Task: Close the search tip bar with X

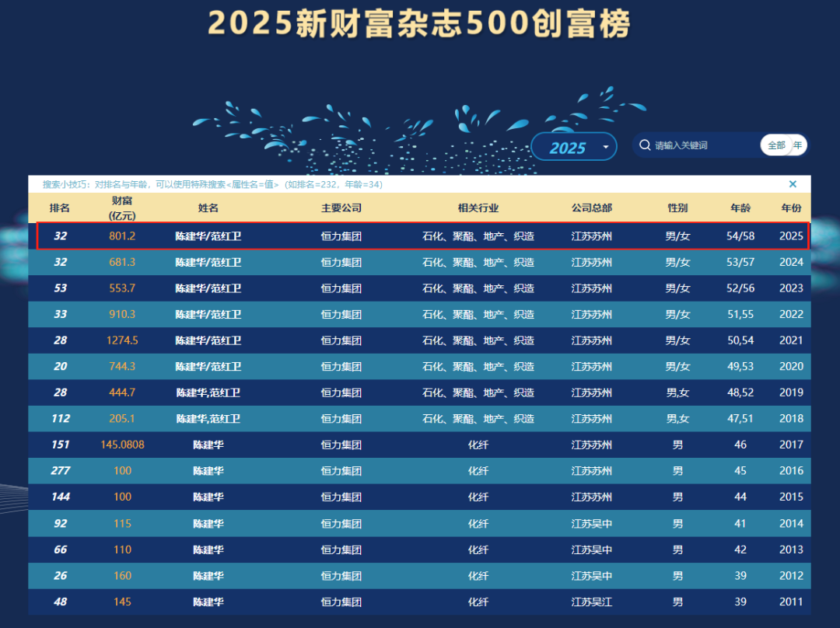Action: [x=793, y=184]
